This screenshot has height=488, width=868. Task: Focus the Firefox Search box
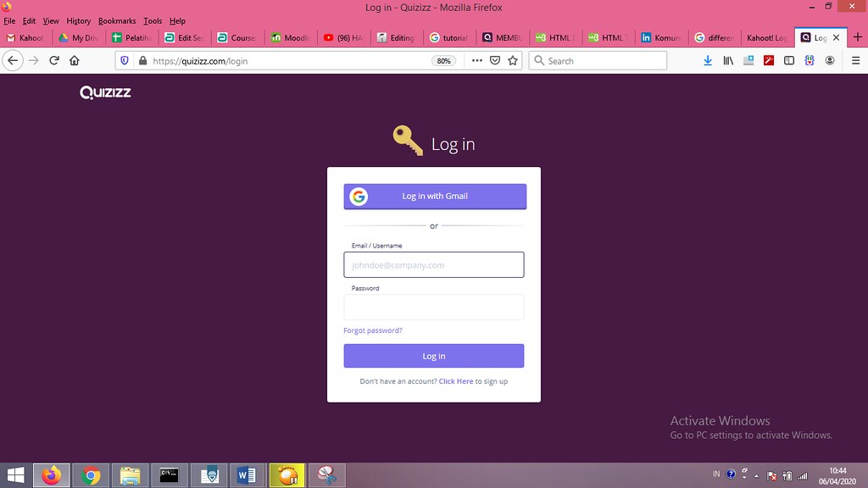pyautogui.click(x=598, y=61)
